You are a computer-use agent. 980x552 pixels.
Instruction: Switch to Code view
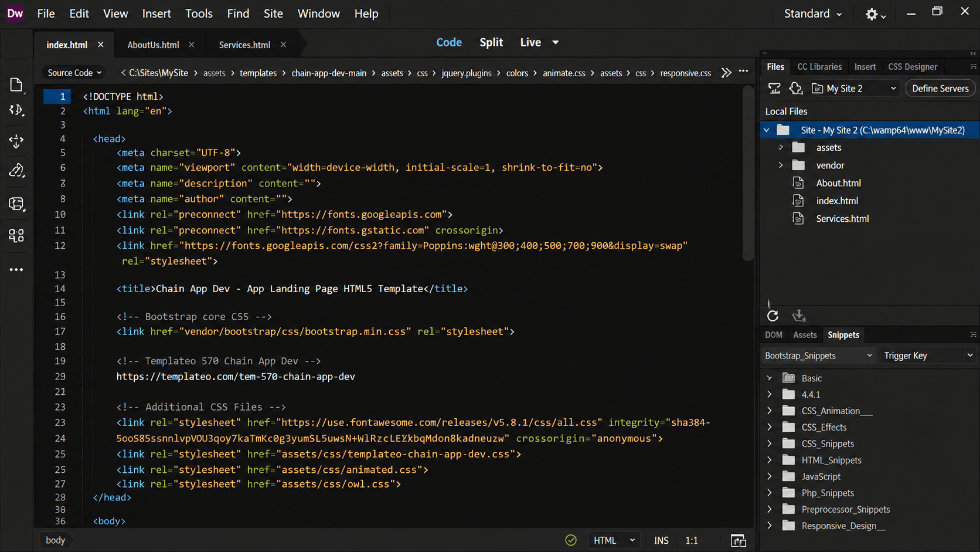pos(449,42)
